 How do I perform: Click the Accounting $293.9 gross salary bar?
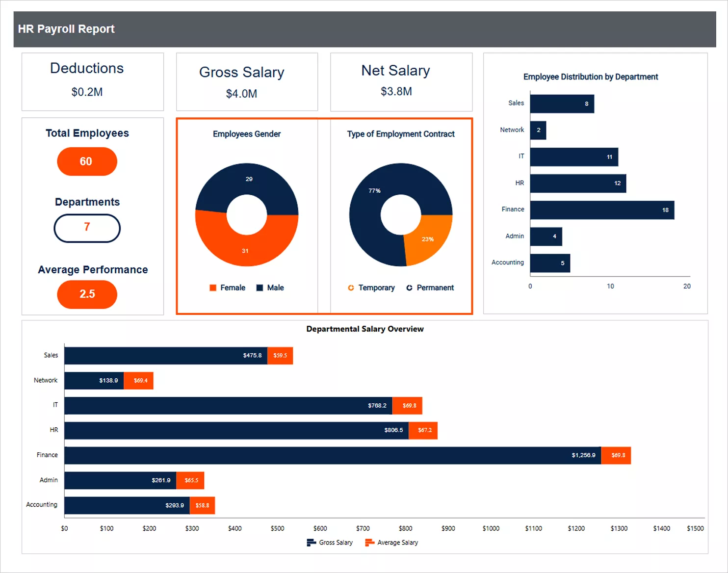127,506
